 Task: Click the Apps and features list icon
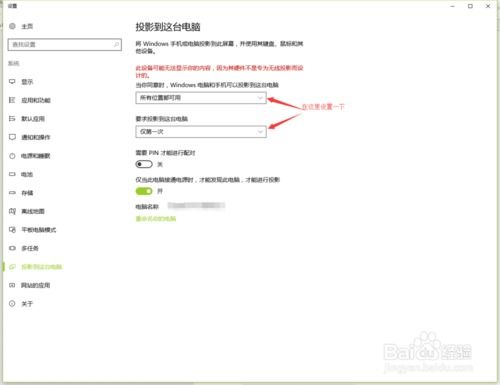[x=12, y=100]
